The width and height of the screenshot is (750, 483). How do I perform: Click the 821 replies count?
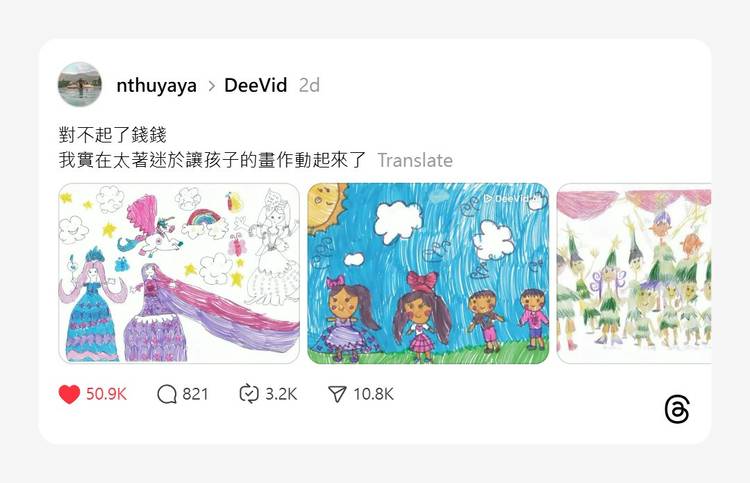point(195,394)
